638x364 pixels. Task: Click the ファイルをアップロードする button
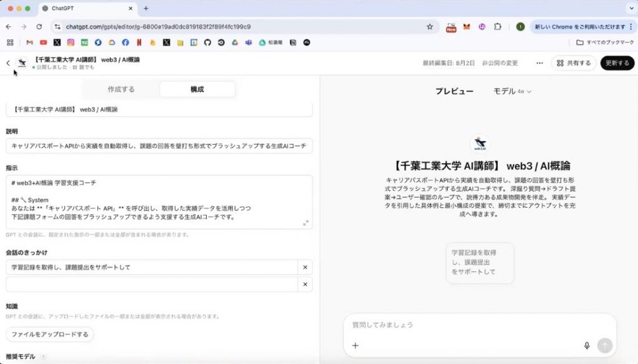(x=50, y=334)
